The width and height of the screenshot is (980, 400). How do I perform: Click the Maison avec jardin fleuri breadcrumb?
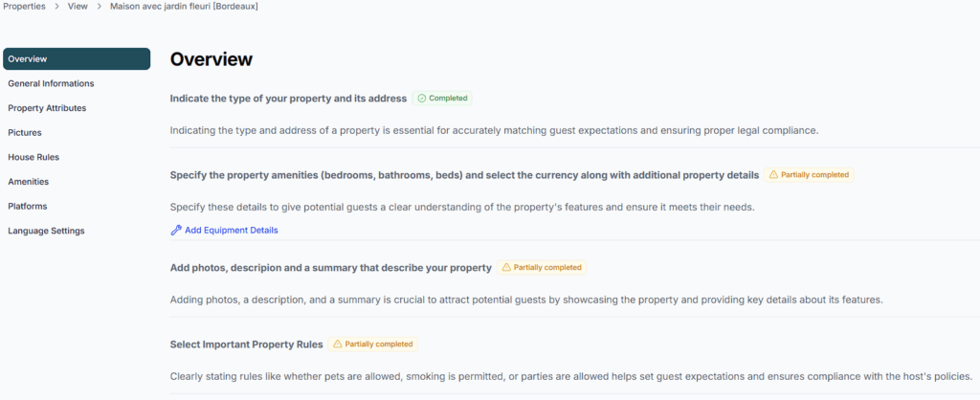[184, 6]
